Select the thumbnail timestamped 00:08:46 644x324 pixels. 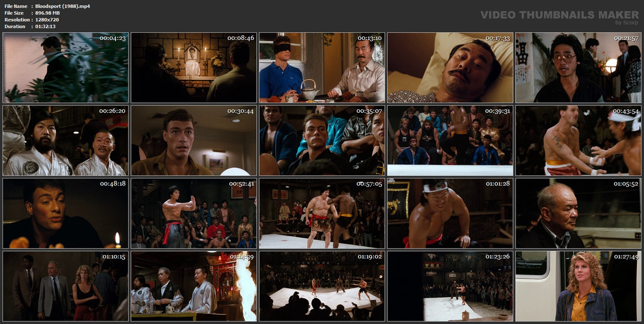click(x=194, y=68)
